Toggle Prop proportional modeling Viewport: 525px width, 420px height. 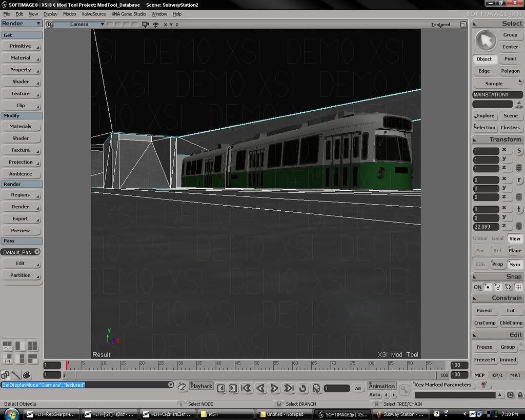497,264
